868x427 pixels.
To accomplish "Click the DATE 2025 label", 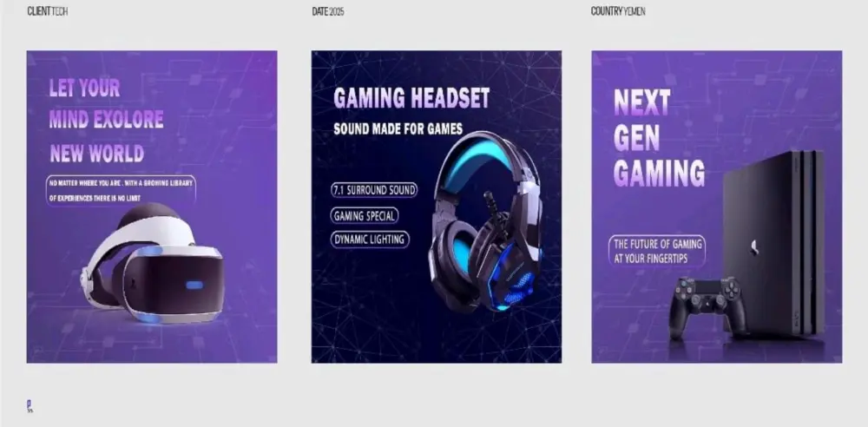I will click(x=328, y=11).
